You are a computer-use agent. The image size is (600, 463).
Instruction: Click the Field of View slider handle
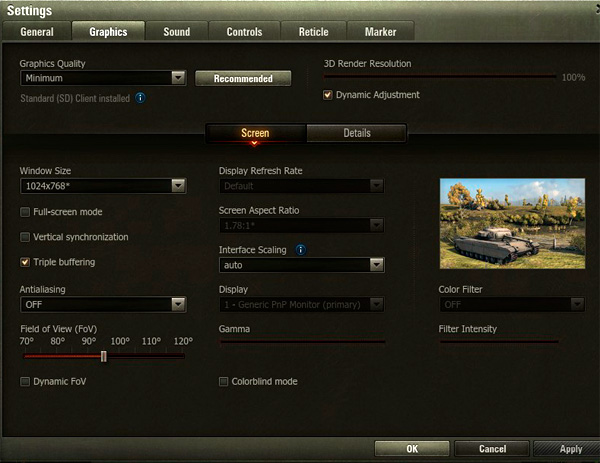(103, 356)
